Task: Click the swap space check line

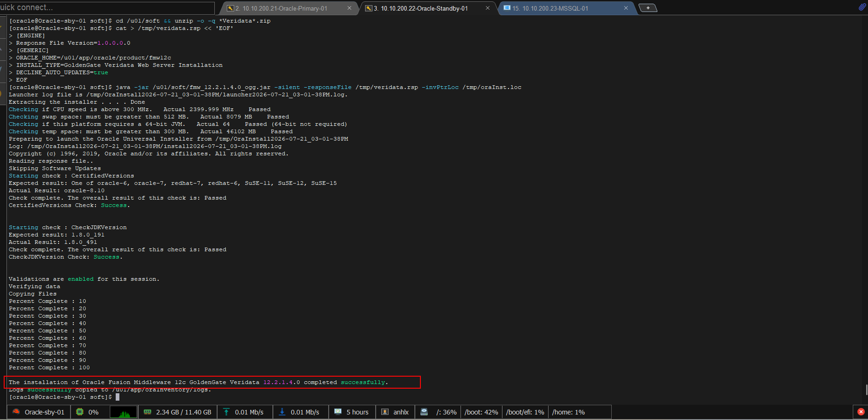Action: [149, 117]
